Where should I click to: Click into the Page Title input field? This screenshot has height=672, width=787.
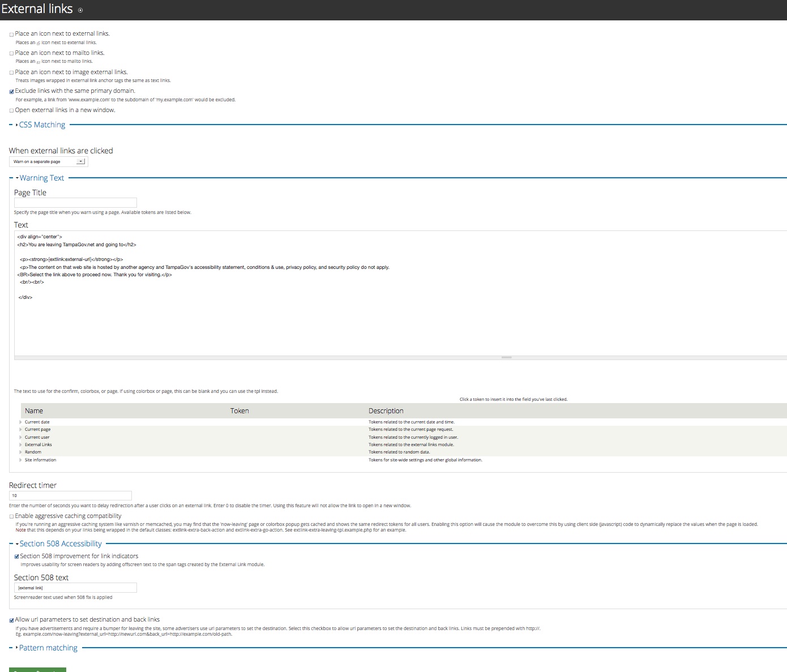pos(75,203)
